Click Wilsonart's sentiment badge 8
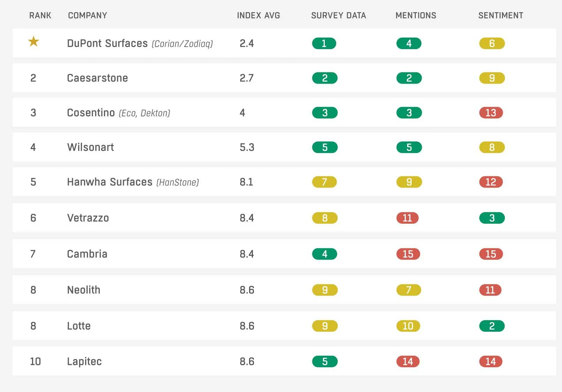This screenshot has height=392, width=562. pos(492,147)
